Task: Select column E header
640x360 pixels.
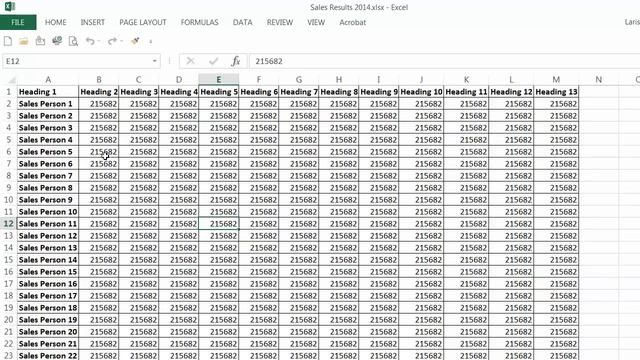Action: tap(219, 80)
